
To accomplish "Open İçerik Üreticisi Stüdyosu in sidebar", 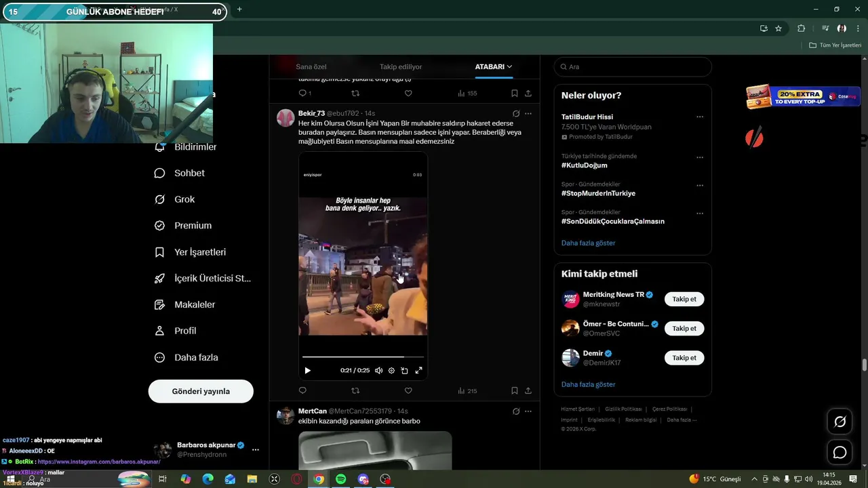I will 203,279.
